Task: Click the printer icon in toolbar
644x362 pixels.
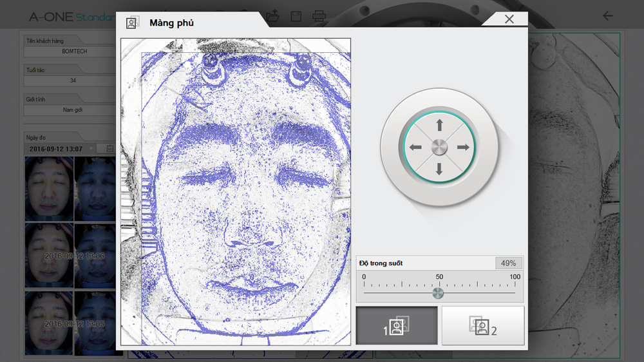Action: (319, 15)
